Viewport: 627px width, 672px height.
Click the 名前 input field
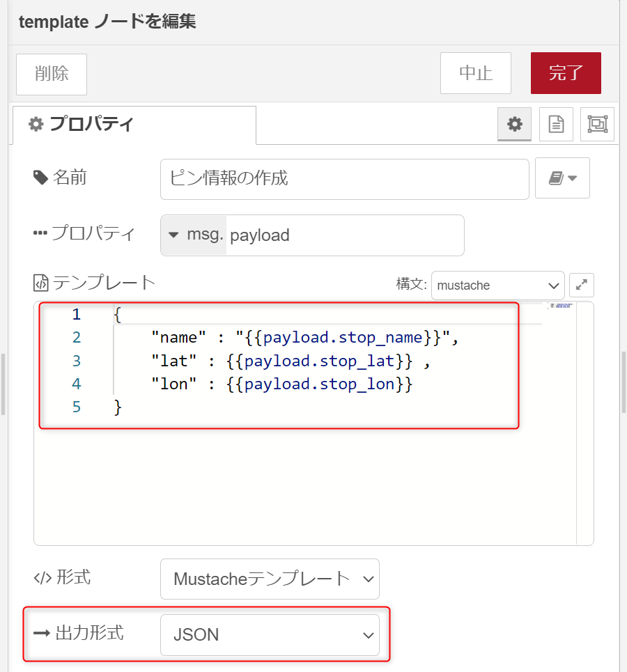click(x=344, y=179)
